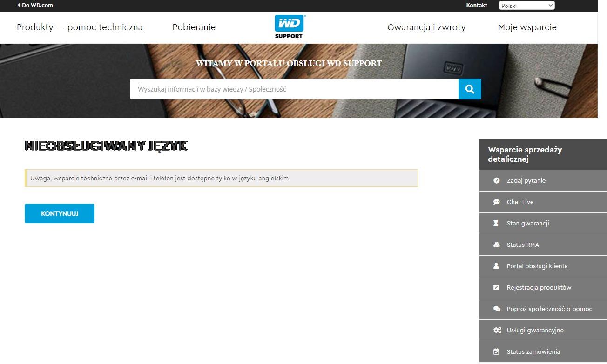Open the Moje wsparcie menu

(x=527, y=27)
